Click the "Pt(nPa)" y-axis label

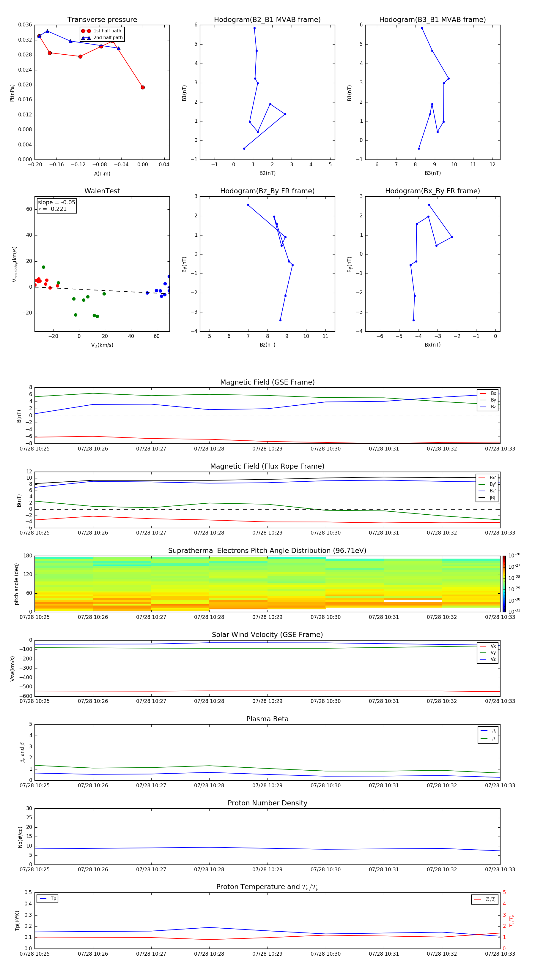[12, 92]
